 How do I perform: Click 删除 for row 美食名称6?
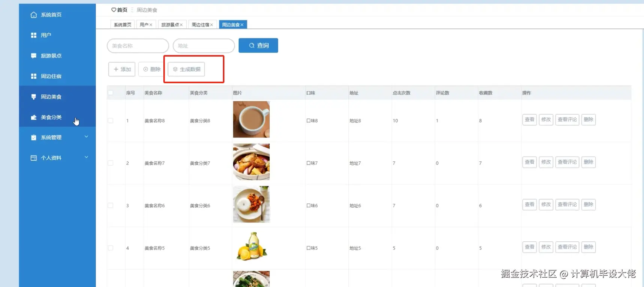[588, 205]
